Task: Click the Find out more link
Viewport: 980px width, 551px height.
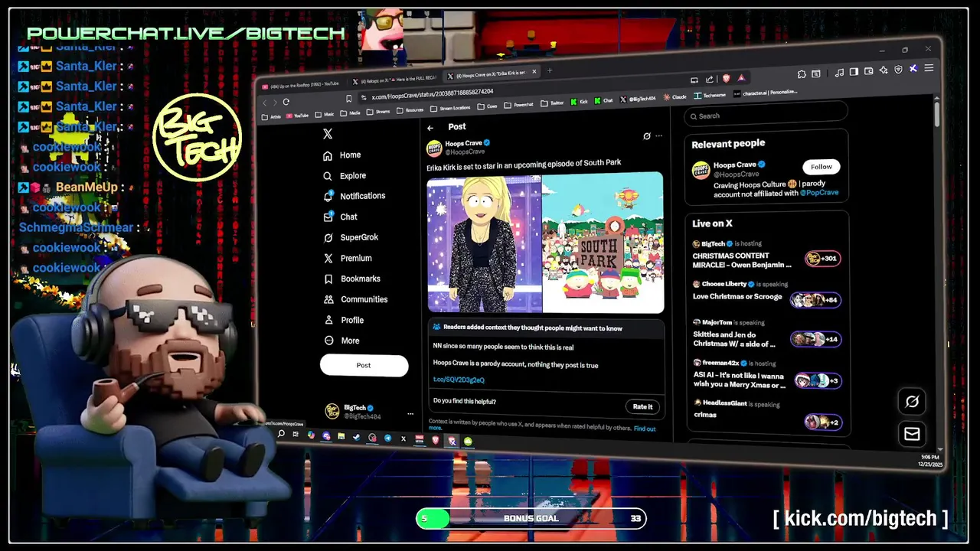Action: (645, 429)
